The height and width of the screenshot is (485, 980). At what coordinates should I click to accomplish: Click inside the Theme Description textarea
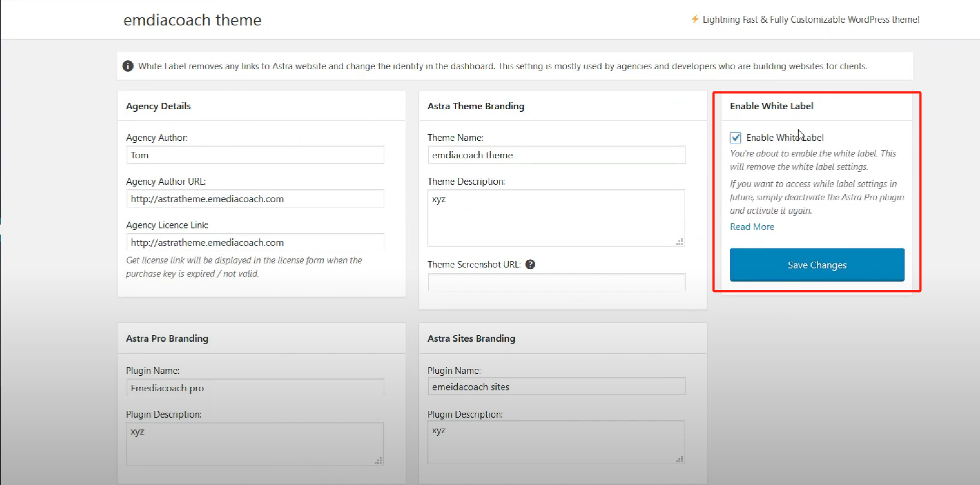point(556,218)
